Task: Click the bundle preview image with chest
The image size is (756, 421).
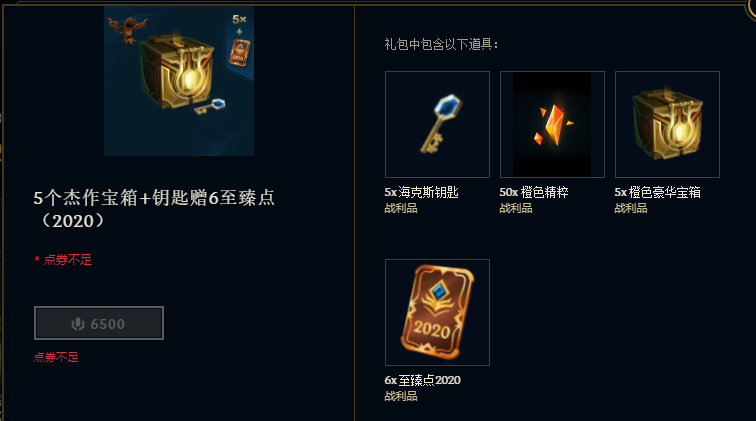Action: (x=179, y=81)
